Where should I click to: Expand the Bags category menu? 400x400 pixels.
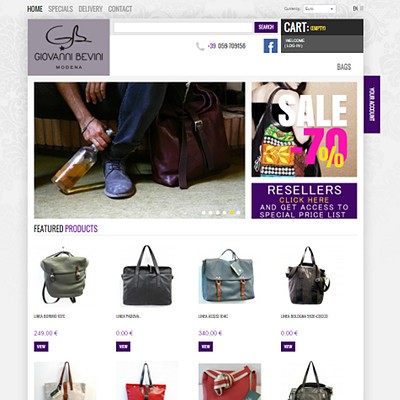click(x=344, y=67)
